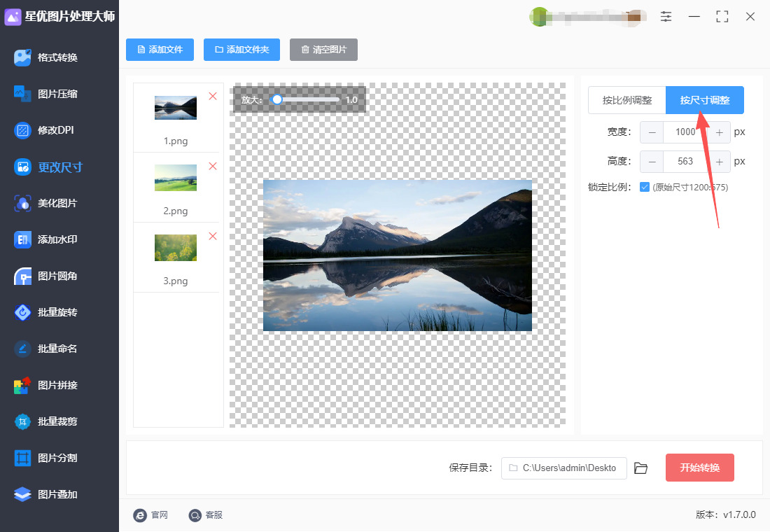Click the 图片压缩 menu label
770x532 pixels.
pyautogui.click(x=57, y=94)
